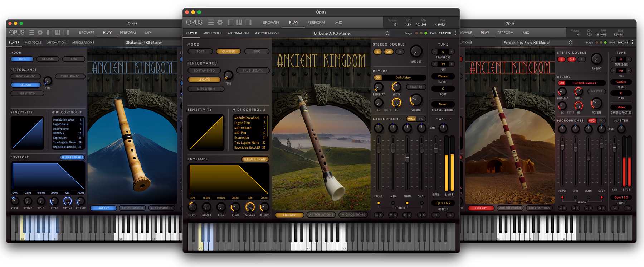Viewport: 644px width, 267px height.
Task: Click Stereo Double Amount knob in center window
Action: pos(416,52)
